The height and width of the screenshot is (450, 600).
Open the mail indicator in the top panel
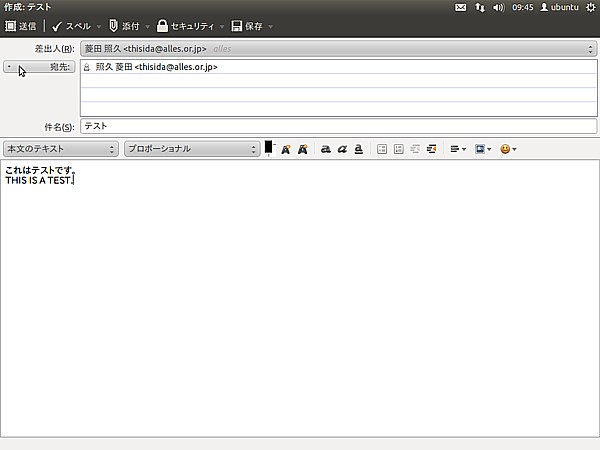[x=460, y=7]
